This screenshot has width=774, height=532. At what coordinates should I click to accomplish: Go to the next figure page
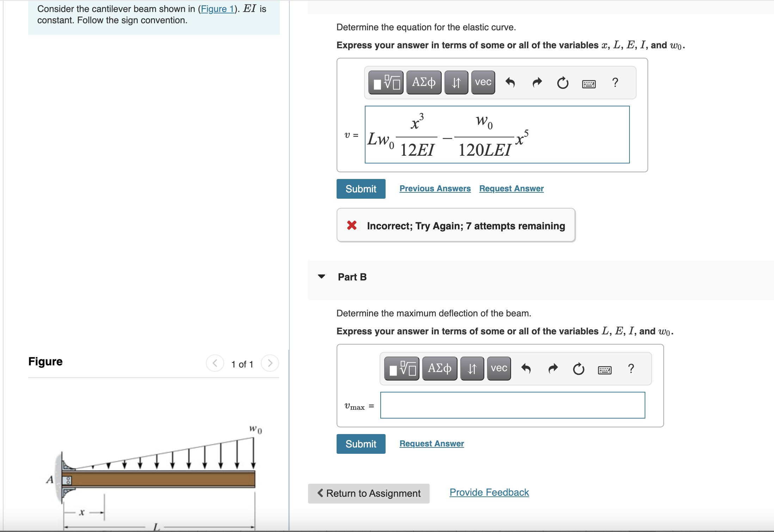click(270, 363)
